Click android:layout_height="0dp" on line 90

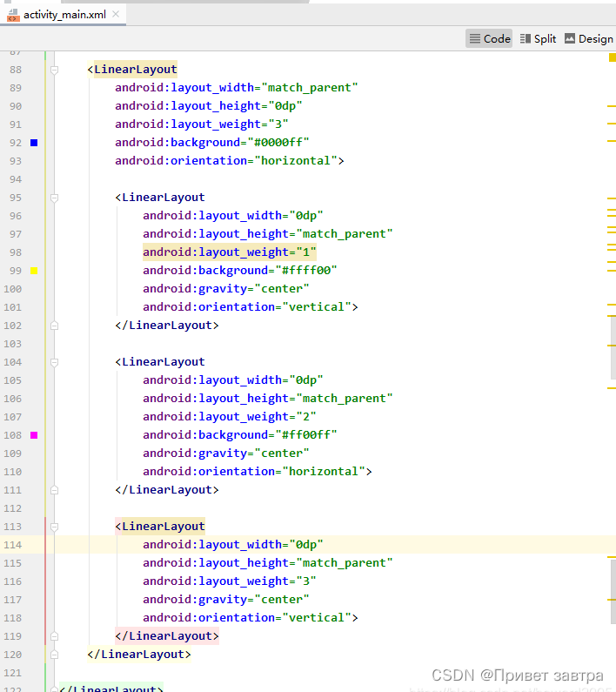209,106
